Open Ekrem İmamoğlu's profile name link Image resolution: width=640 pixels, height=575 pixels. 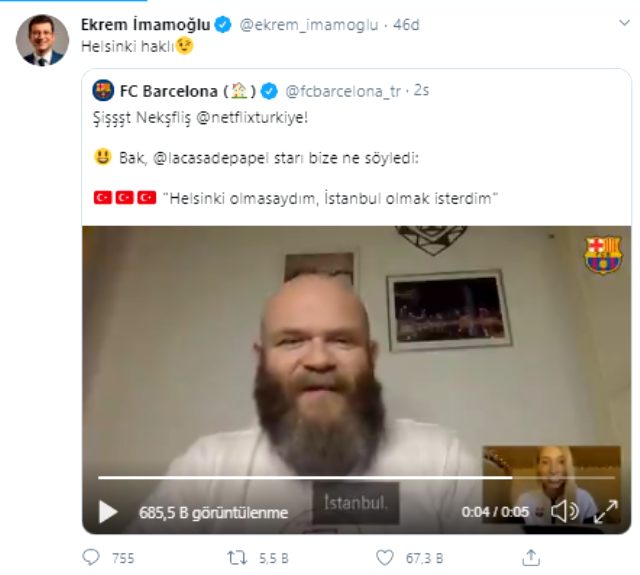pos(145,24)
